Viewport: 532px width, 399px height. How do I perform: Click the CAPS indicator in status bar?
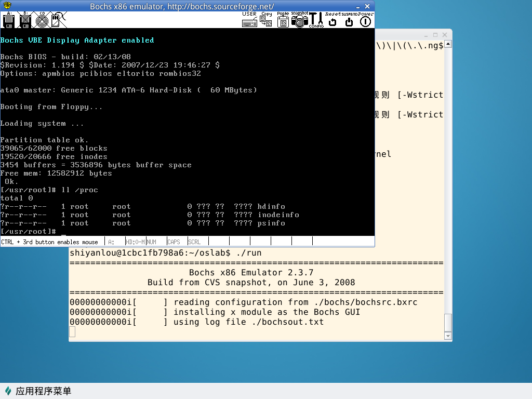click(174, 242)
